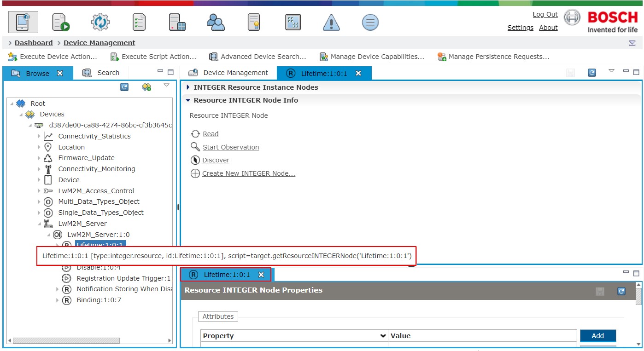Click the certificate toolbar icon
The width and height of the screenshot is (644, 351).
click(x=254, y=22)
